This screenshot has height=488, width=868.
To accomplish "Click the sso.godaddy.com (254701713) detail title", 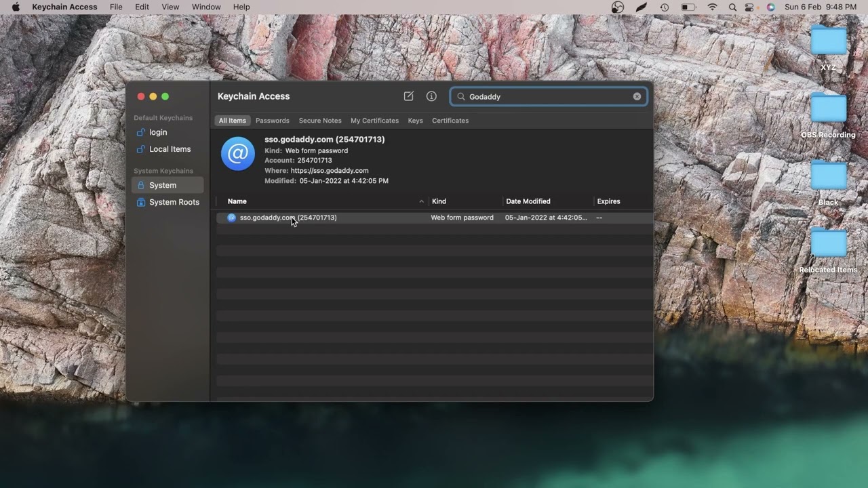I will [325, 140].
